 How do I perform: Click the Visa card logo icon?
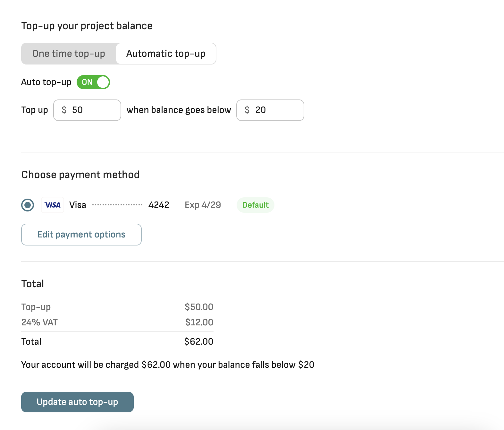pos(53,205)
